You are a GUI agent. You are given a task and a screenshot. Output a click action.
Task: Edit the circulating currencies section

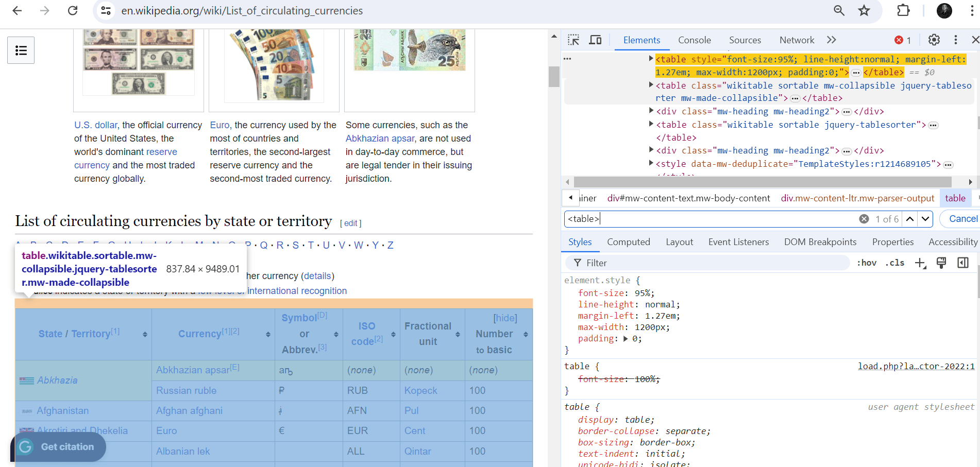pos(350,223)
